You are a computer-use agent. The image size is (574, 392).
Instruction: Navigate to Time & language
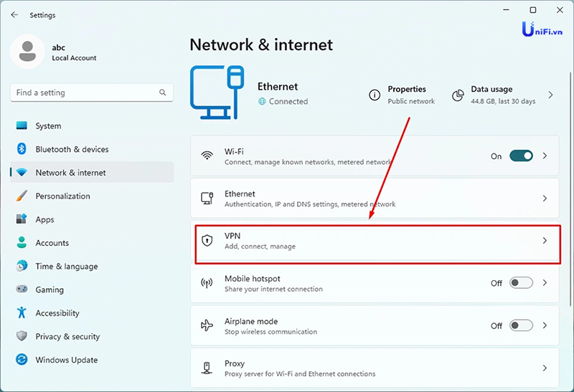[x=92, y=266]
